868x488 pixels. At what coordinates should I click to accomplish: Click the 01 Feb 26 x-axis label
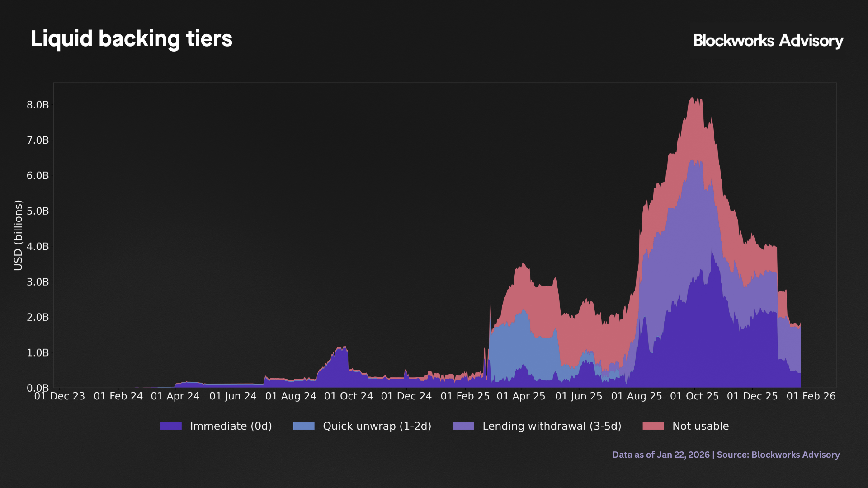click(811, 396)
